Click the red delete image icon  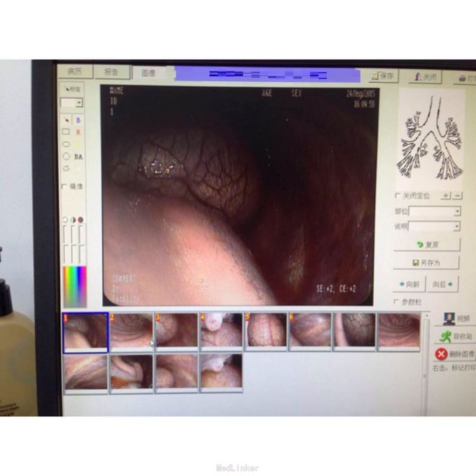[442, 354]
